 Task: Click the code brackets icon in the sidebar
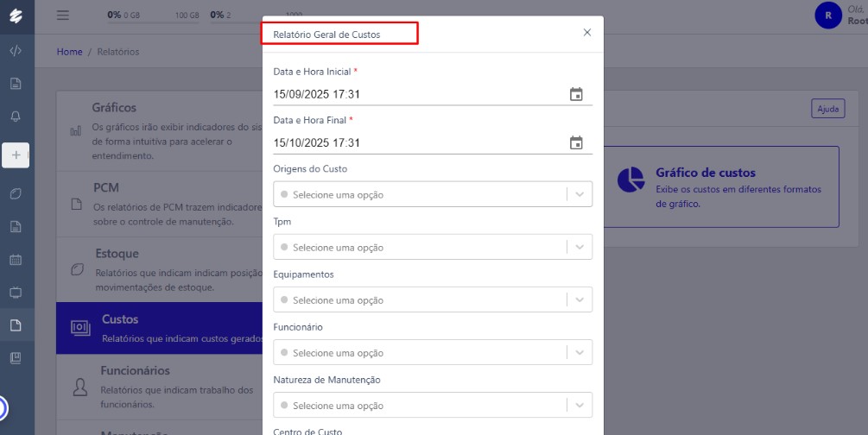[16, 51]
